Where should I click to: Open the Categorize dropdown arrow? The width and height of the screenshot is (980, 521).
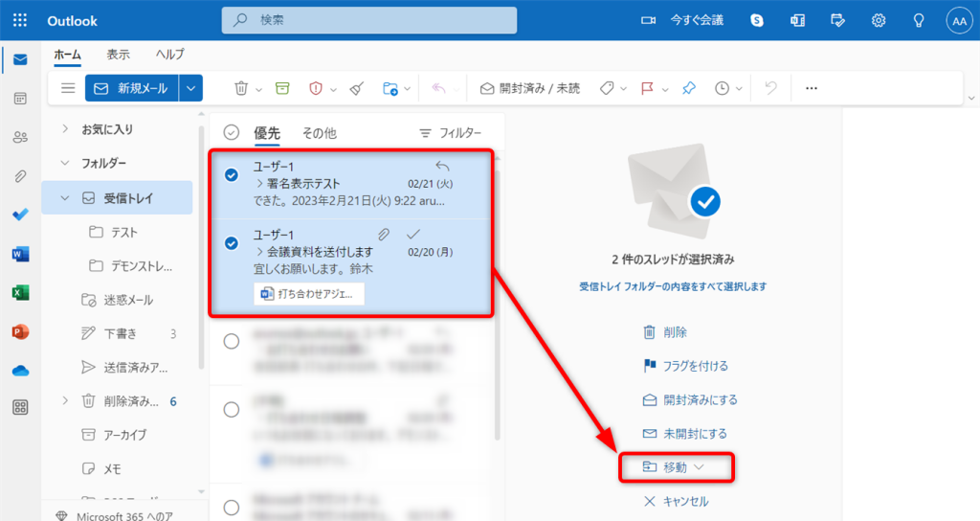[x=623, y=89]
